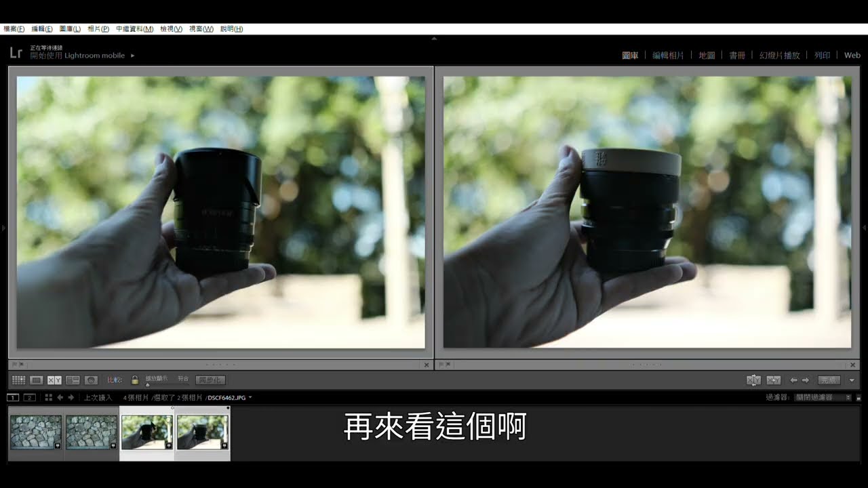868x488 pixels.
Task: Go back with filmstrip left arrow
Action: point(60,397)
